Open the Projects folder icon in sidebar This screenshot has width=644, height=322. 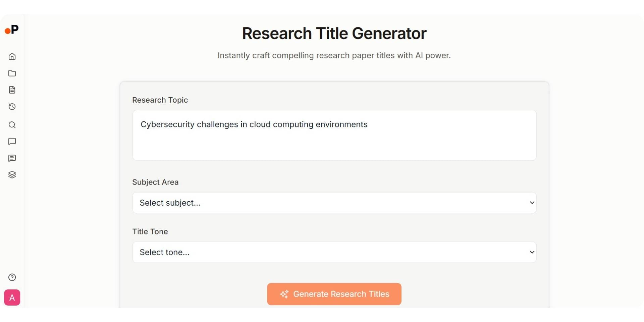[x=12, y=73]
